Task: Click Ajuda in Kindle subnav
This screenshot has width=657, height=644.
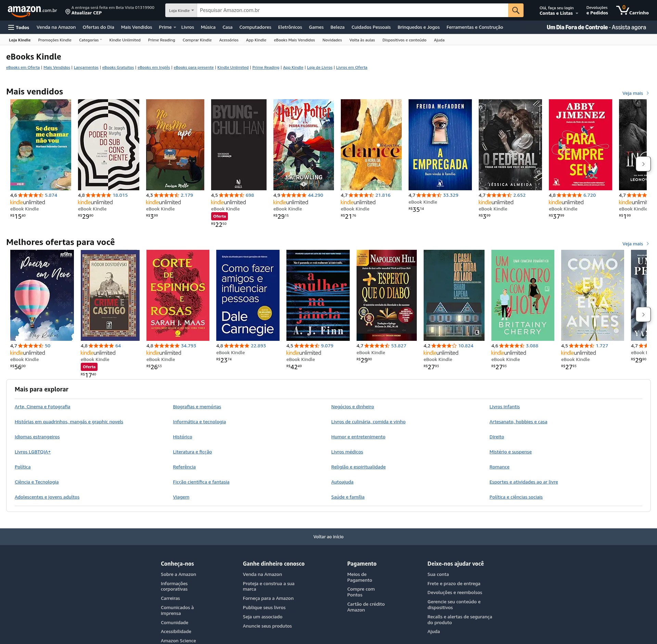Action: pos(439,40)
